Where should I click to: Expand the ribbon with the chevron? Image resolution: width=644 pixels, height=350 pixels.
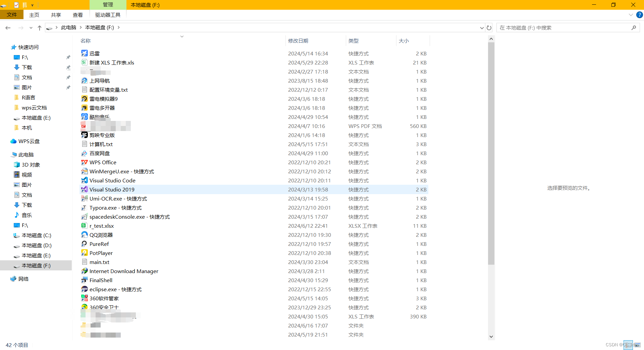coord(631,15)
